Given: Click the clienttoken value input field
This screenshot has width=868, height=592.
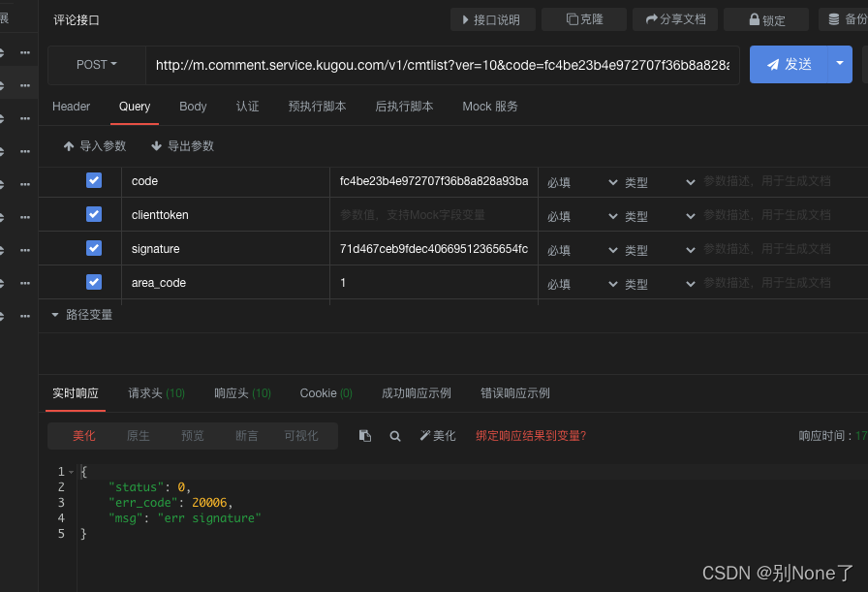Looking at the screenshot, I should pos(433,215).
